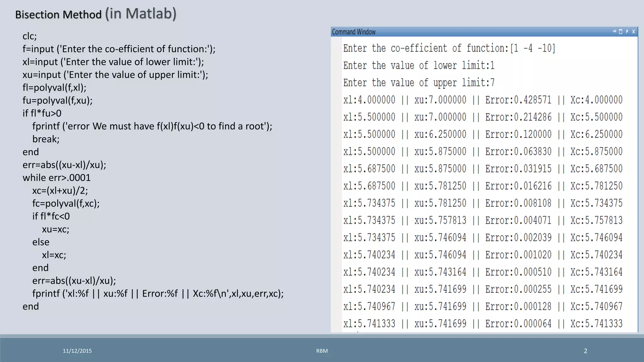Click the 'fl=polyval(f,xl);' code line
The width and height of the screenshot is (644, 362).
point(54,87)
